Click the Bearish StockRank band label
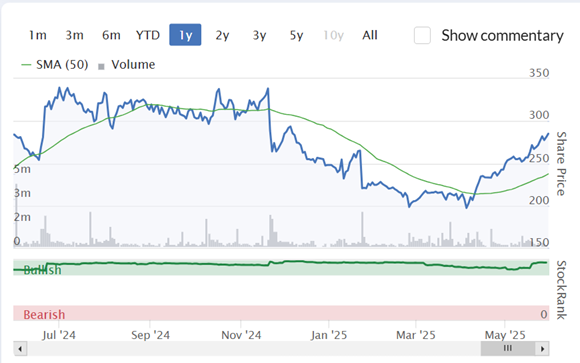The height and width of the screenshot is (363, 580). (44, 315)
